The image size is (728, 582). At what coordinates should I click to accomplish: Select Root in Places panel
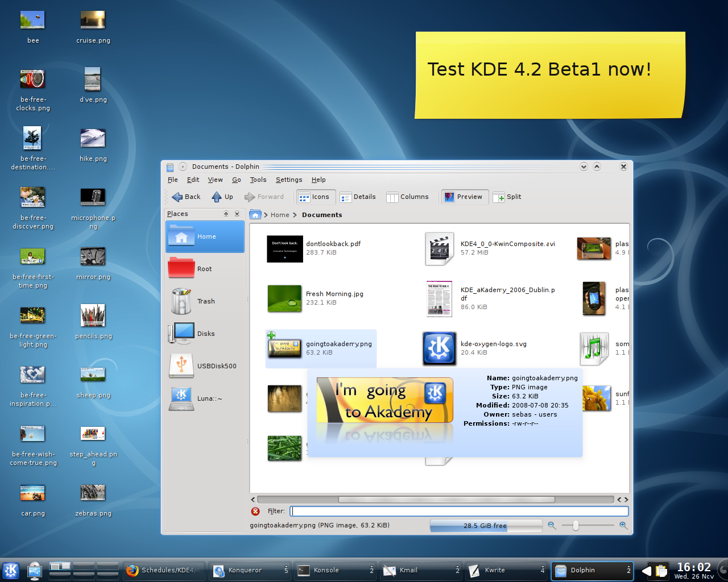click(x=205, y=269)
